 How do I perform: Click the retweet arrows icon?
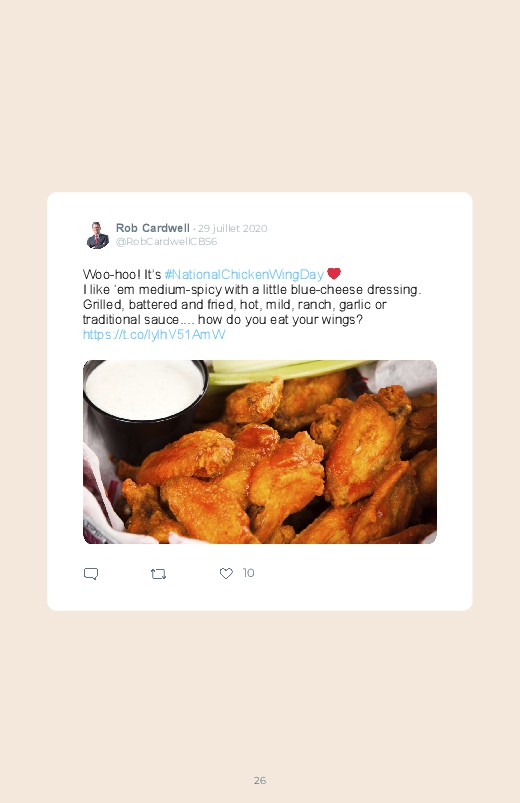158,574
